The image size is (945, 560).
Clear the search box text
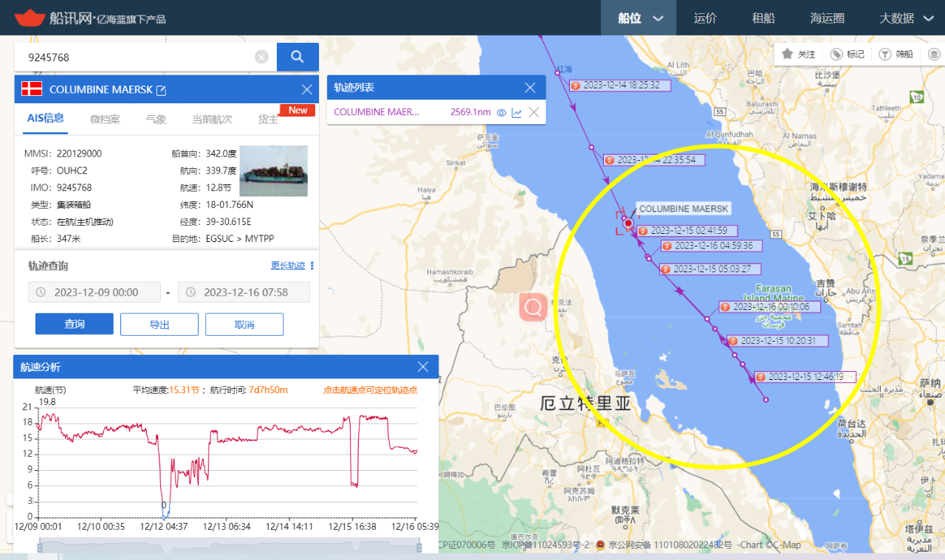coord(262,57)
